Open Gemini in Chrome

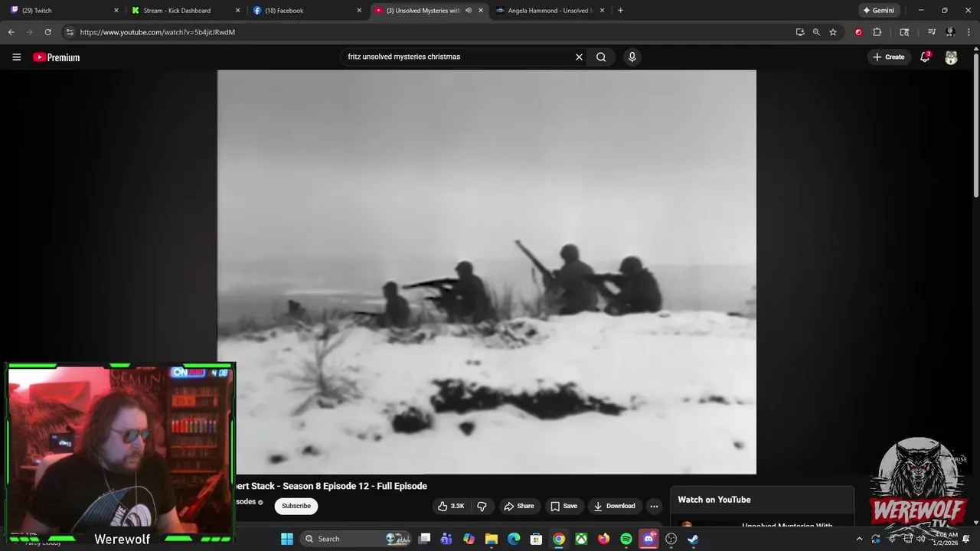point(879,11)
